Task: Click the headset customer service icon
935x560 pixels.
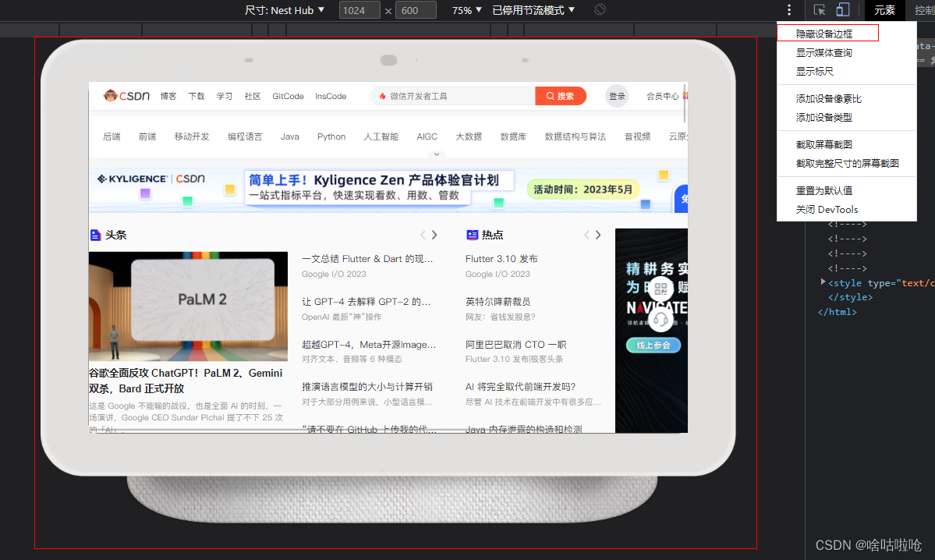Action: 661,320
